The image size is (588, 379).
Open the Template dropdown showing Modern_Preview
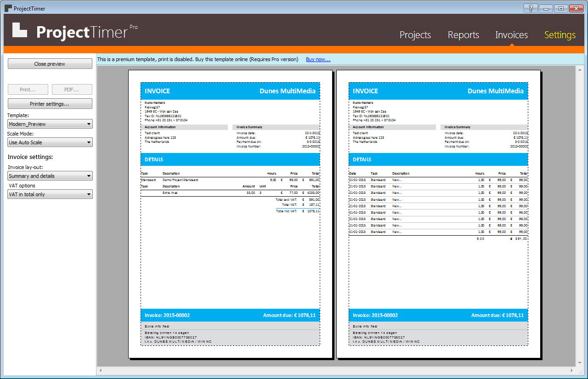click(x=51, y=124)
